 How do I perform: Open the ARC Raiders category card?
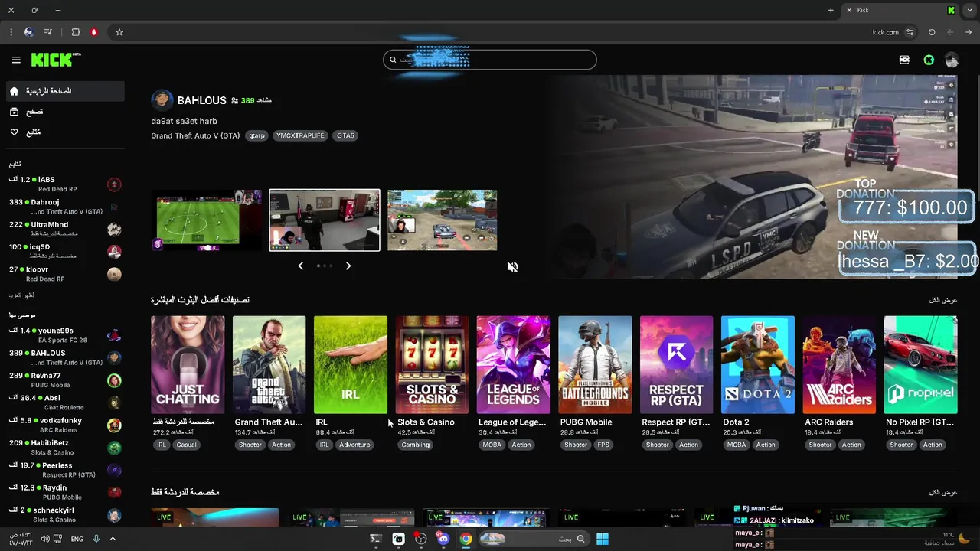pos(839,365)
